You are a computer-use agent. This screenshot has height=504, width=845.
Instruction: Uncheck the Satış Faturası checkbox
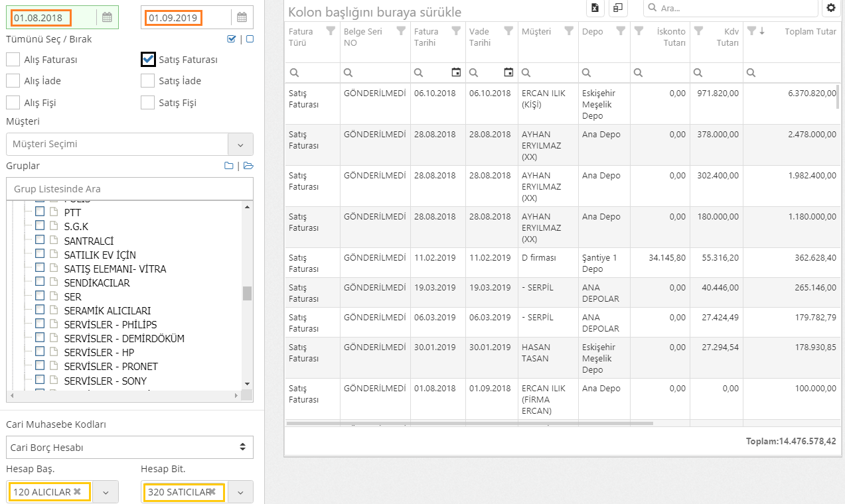coord(148,60)
